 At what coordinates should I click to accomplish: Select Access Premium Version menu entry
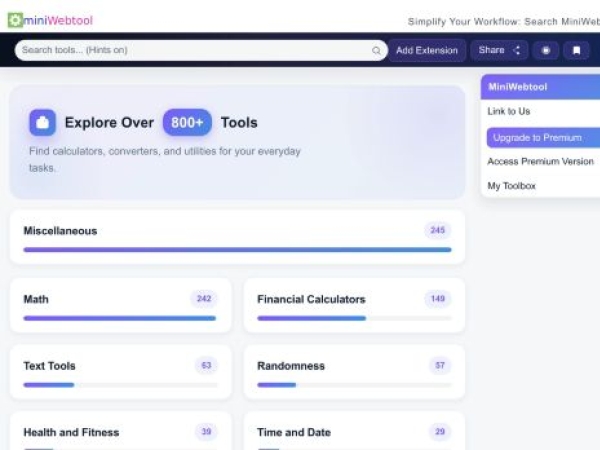540,161
